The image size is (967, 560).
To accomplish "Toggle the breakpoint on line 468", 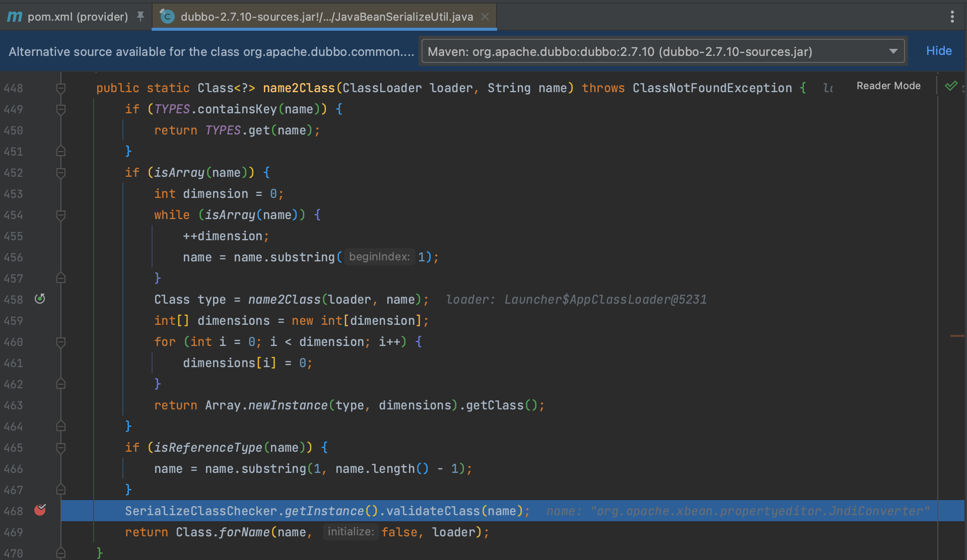I will 40,511.
